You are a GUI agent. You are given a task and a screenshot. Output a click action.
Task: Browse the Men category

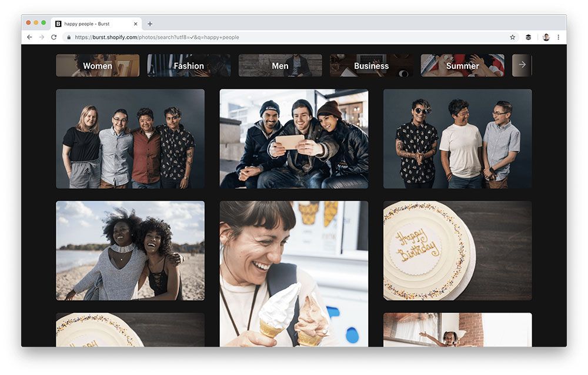pyautogui.click(x=280, y=66)
